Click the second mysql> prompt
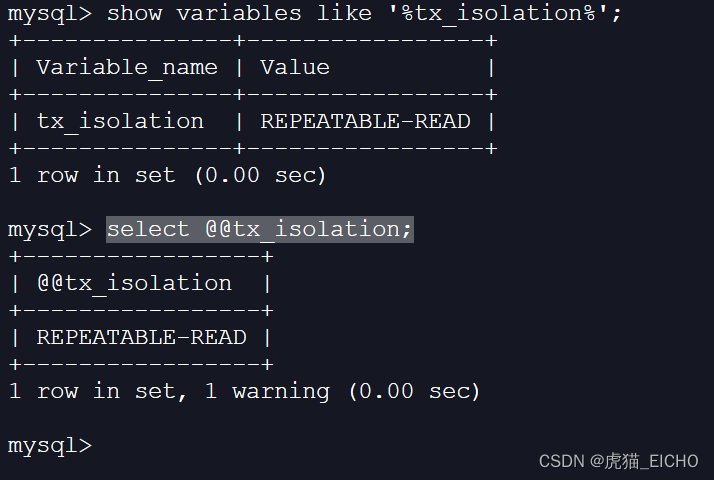 pyautogui.click(x=50, y=230)
